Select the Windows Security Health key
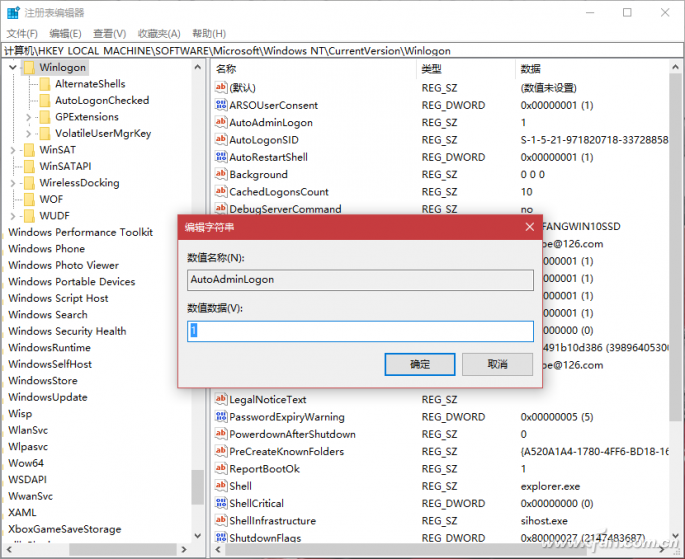 pos(67,331)
